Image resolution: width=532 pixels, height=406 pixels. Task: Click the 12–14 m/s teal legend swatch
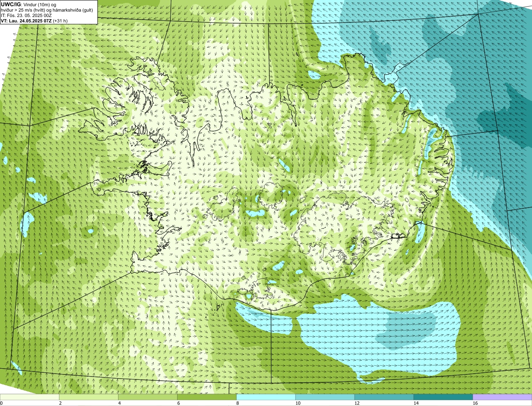tap(384, 397)
